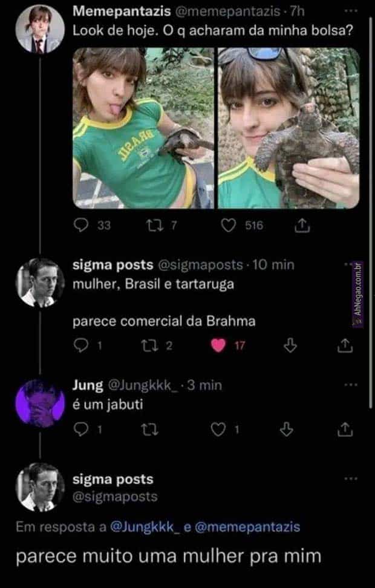
Task: Open more options on Jung's reply
Action: (x=350, y=385)
